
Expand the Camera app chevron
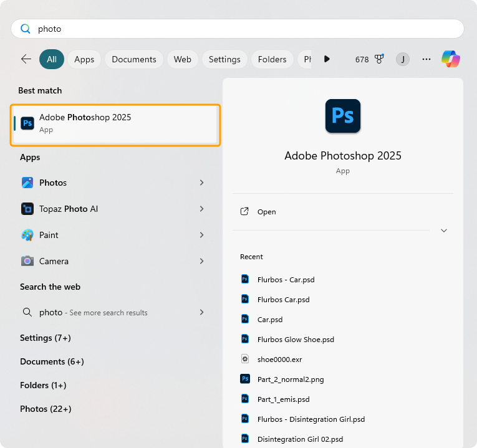tap(201, 261)
